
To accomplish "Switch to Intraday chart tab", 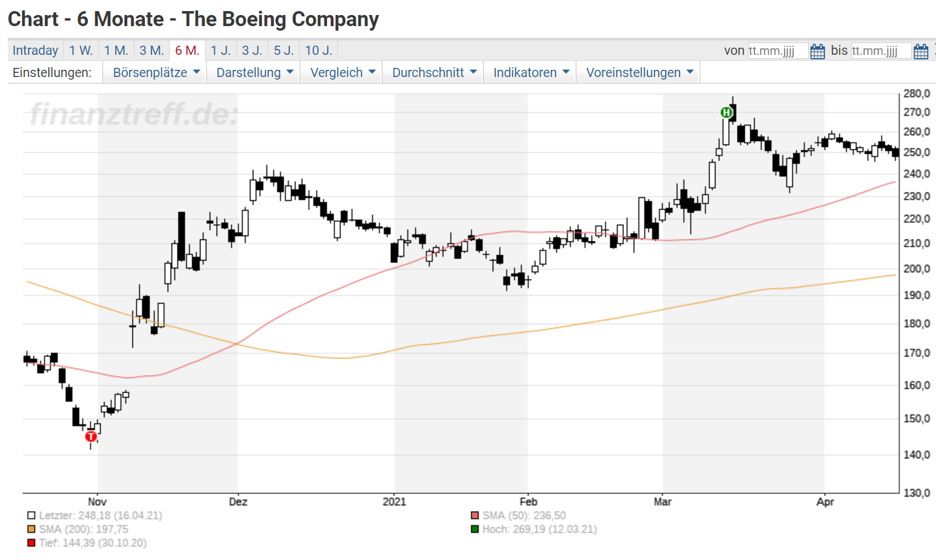I will click(35, 50).
